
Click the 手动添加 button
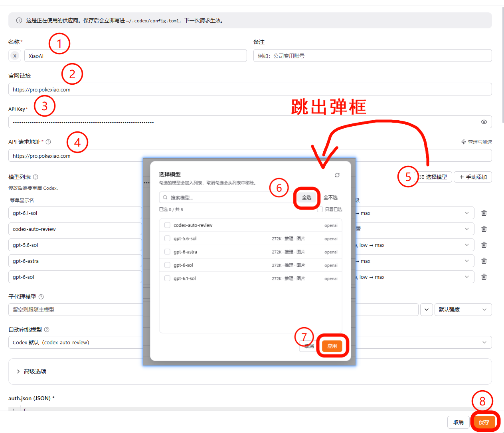pyautogui.click(x=473, y=177)
